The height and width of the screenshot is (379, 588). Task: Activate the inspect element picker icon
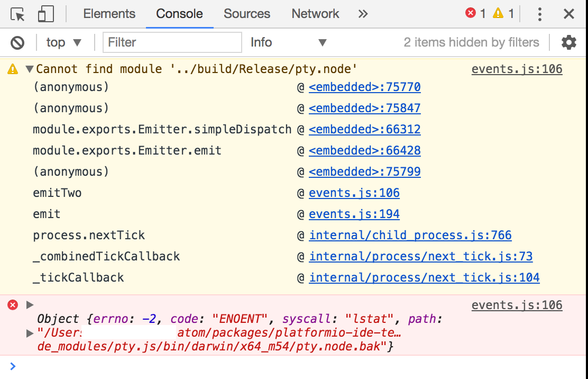click(17, 14)
